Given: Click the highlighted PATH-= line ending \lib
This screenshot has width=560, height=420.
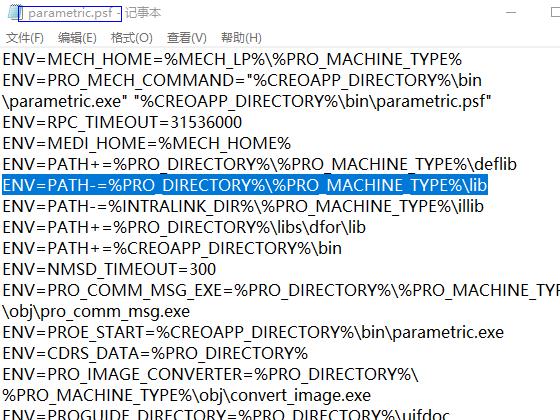Looking at the screenshot, I should [245, 185].
